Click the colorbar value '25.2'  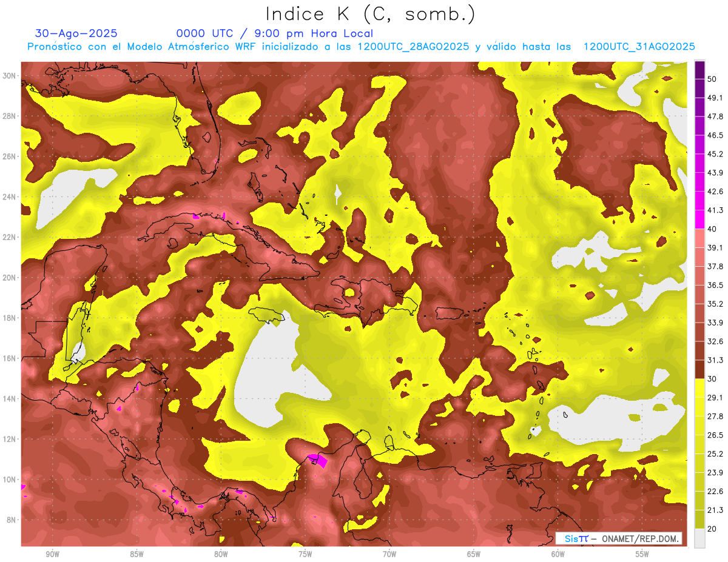[715, 453]
